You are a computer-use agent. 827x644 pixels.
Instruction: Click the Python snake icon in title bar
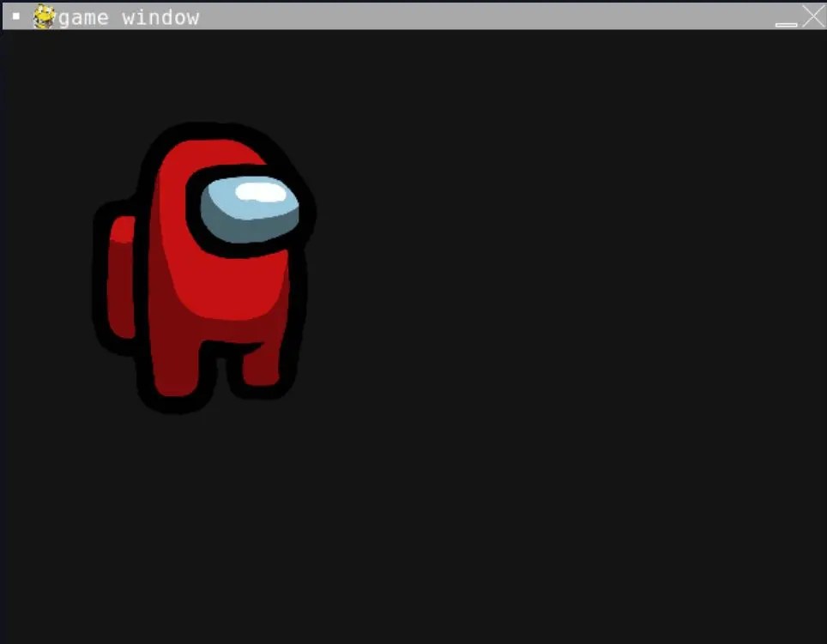44,16
